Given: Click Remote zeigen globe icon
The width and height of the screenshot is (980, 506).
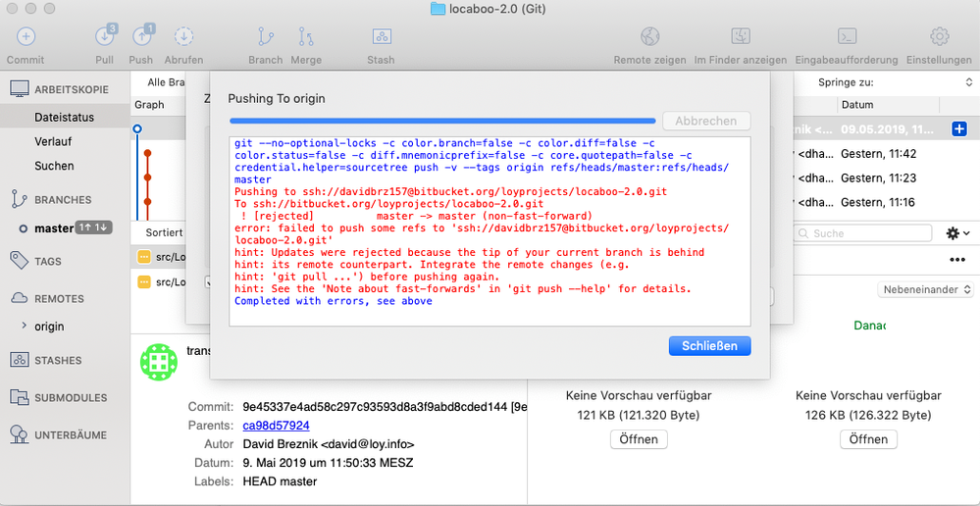Looking at the screenshot, I should [650, 37].
